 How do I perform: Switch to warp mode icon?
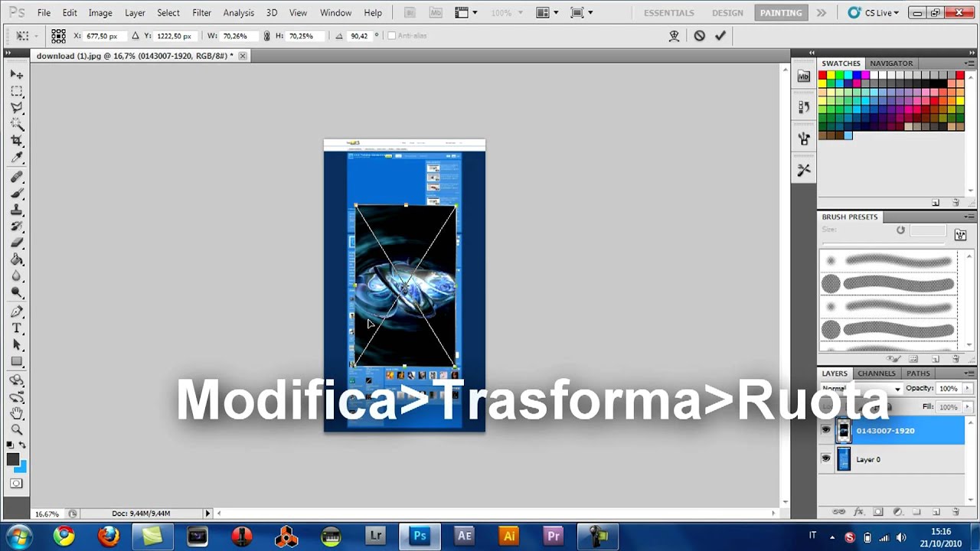[x=675, y=35]
